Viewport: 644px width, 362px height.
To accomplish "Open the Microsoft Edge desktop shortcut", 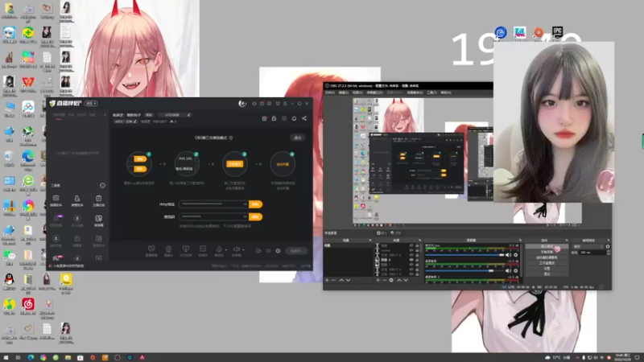I will pos(28,158).
